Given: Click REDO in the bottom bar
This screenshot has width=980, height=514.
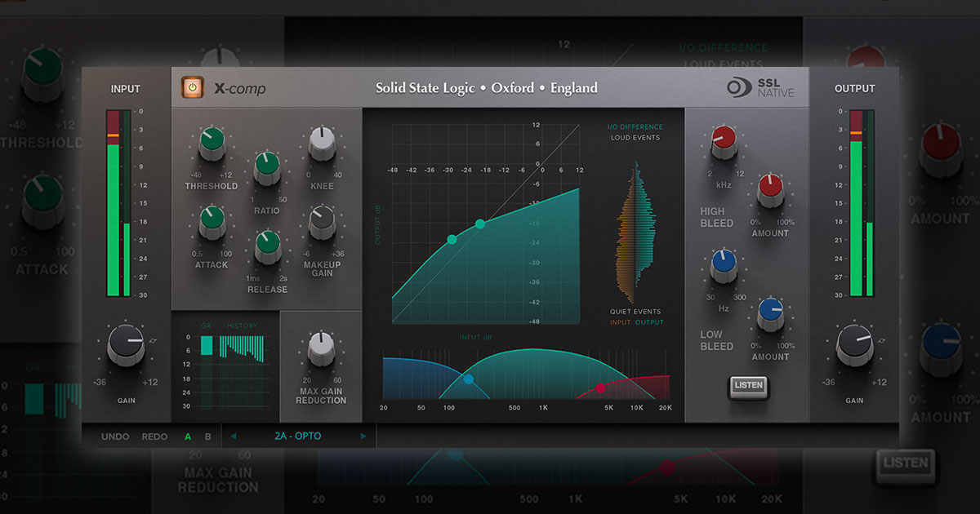Looking at the screenshot, I should (x=154, y=436).
